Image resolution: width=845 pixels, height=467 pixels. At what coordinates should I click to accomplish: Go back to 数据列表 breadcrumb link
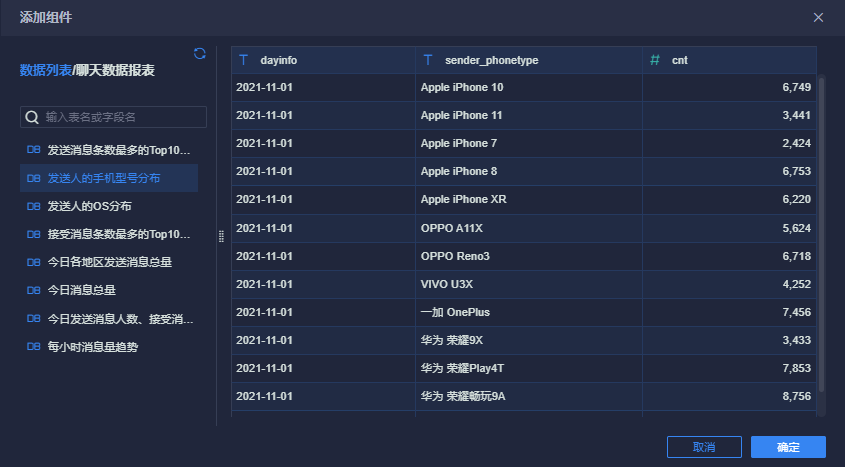point(45,70)
